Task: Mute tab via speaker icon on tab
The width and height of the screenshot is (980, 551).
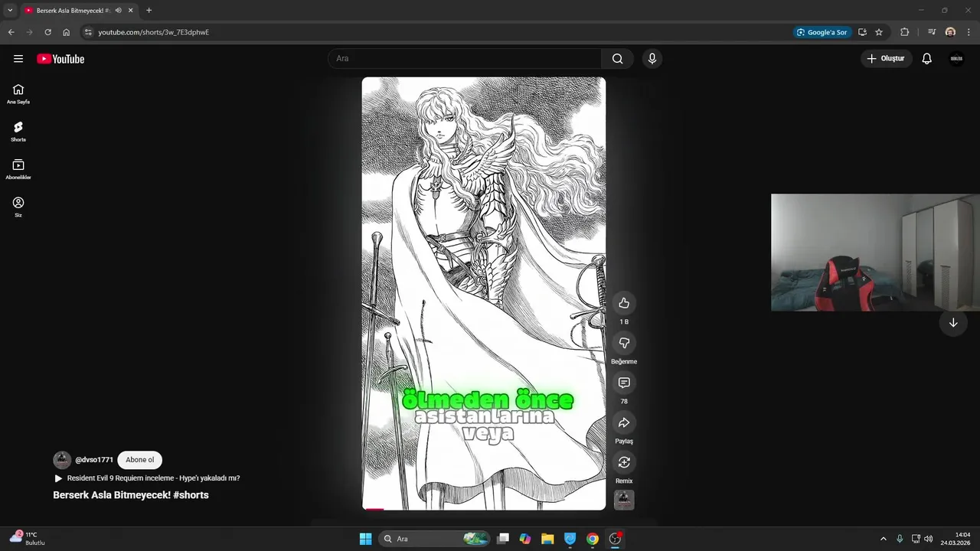Action: click(x=118, y=11)
